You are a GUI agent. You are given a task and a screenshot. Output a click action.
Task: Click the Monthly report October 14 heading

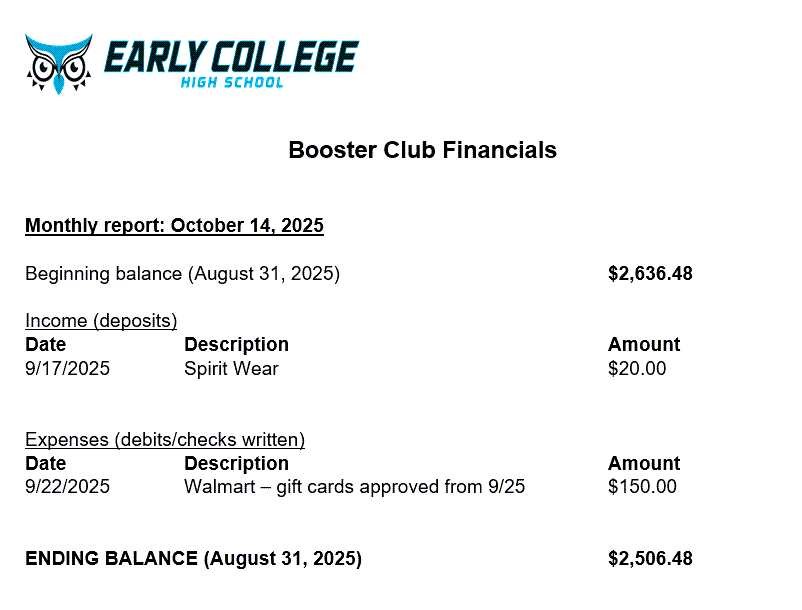(174, 226)
